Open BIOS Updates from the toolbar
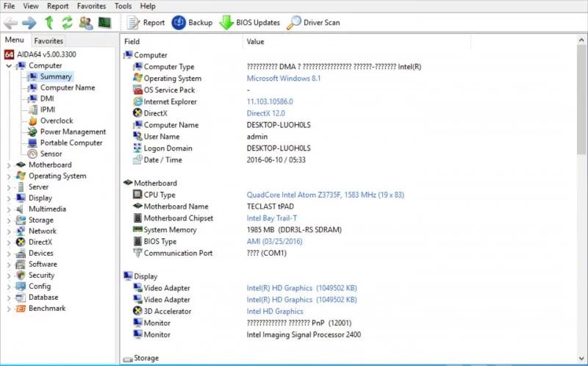The width and height of the screenshot is (588, 366). [x=250, y=23]
